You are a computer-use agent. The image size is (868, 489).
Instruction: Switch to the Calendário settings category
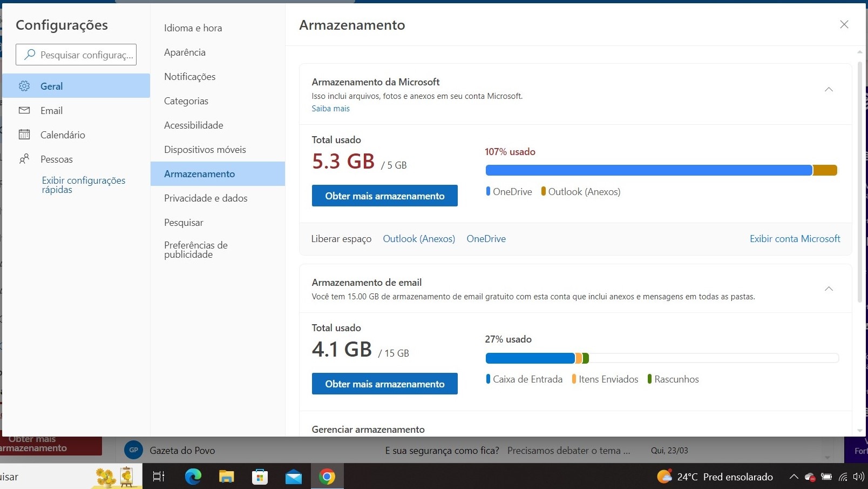[x=76, y=135]
